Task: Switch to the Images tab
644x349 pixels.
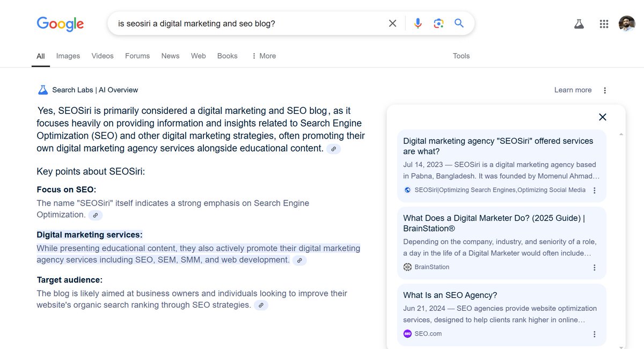Action: point(68,56)
